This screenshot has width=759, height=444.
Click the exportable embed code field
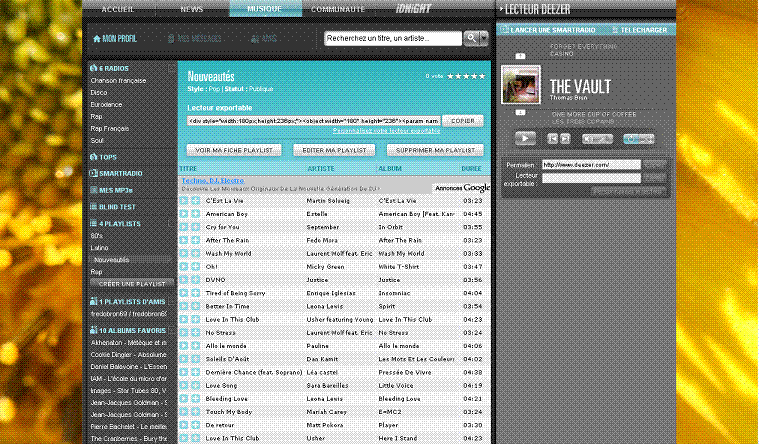click(x=314, y=121)
